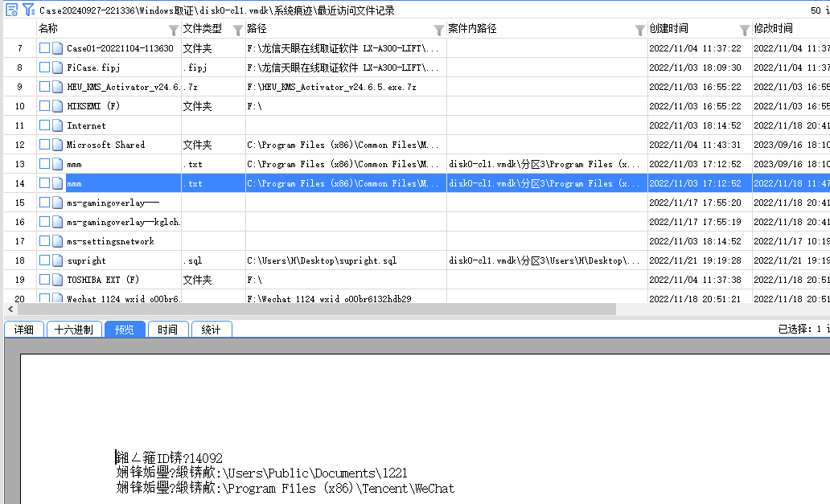Select checkbox of ms-settingsnetwork entry

[x=44, y=241]
